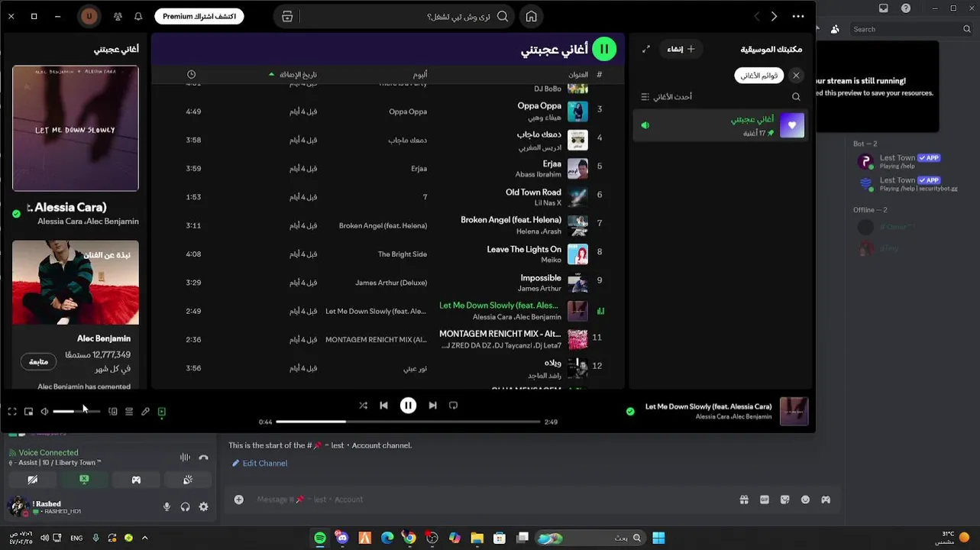Open album link James Arthur (Deluxe)
Viewport: 980px width, 550px height.
[x=391, y=283]
